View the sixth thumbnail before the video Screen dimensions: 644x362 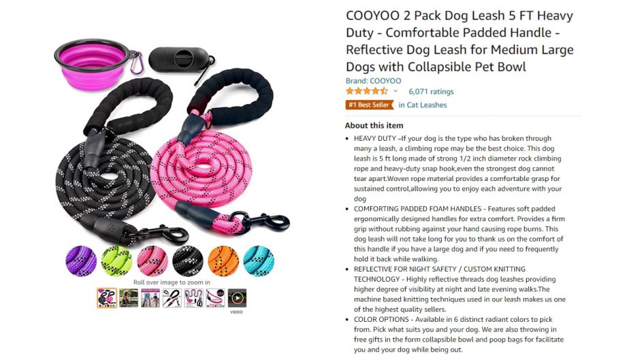[216, 298]
